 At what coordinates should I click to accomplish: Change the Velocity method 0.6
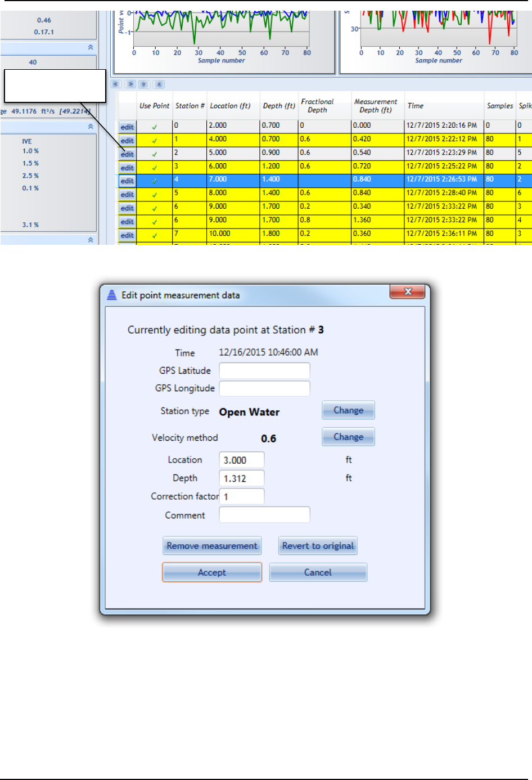[x=348, y=437]
